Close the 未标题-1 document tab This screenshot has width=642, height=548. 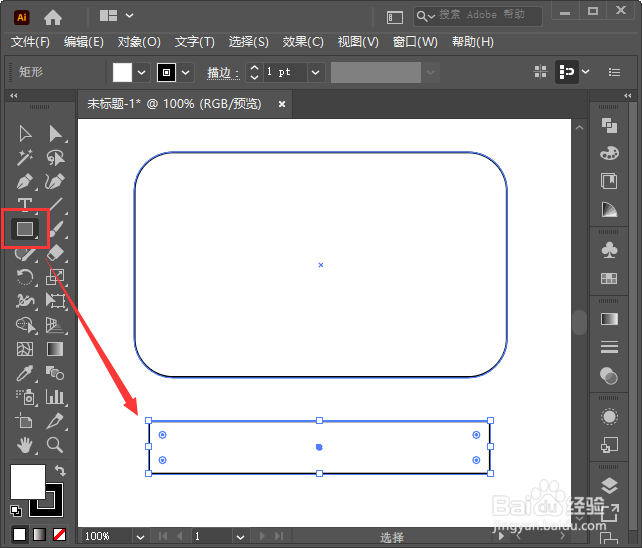pos(282,104)
